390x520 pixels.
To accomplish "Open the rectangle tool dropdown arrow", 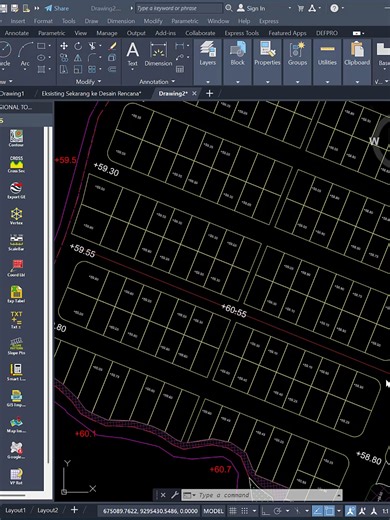I will pyautogui.click(x=50, y=46).
